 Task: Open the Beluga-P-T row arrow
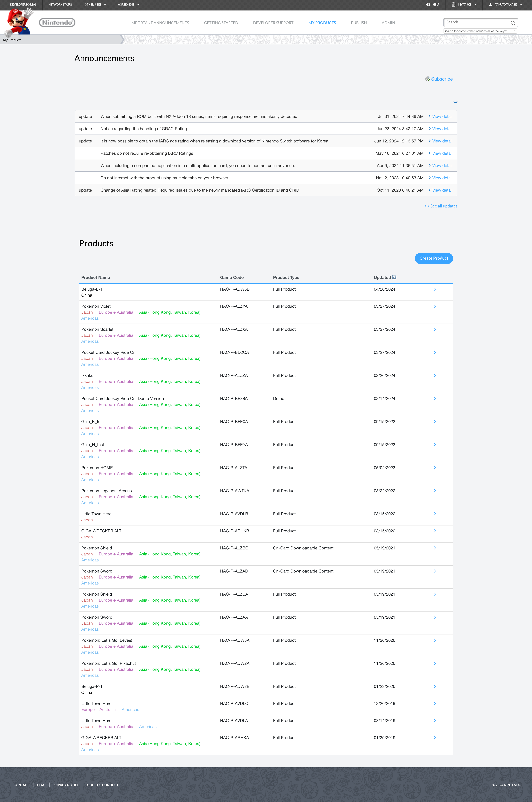click(435, 687)
